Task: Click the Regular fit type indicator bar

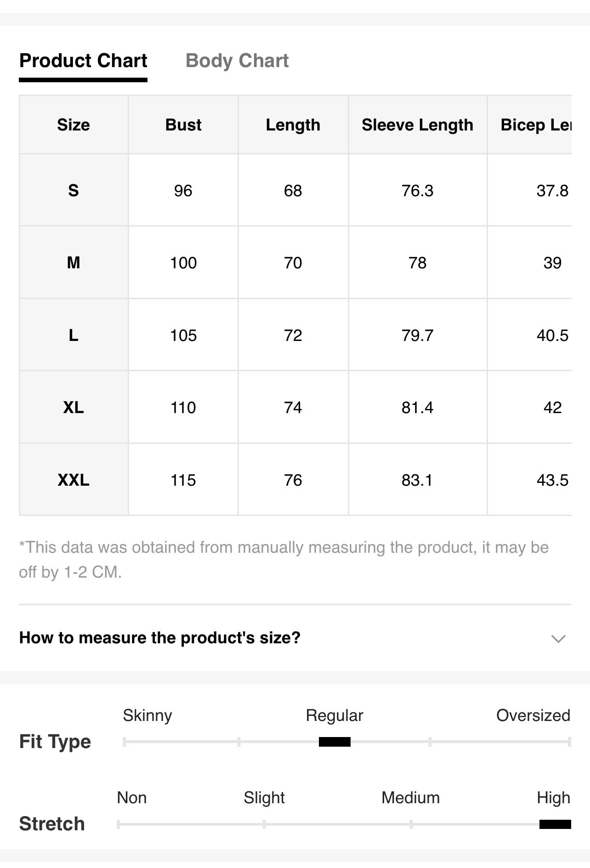Action: (335, 742)
